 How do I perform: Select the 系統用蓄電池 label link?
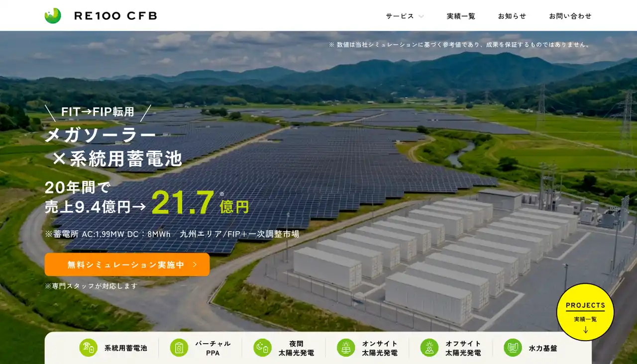point(126,348)
